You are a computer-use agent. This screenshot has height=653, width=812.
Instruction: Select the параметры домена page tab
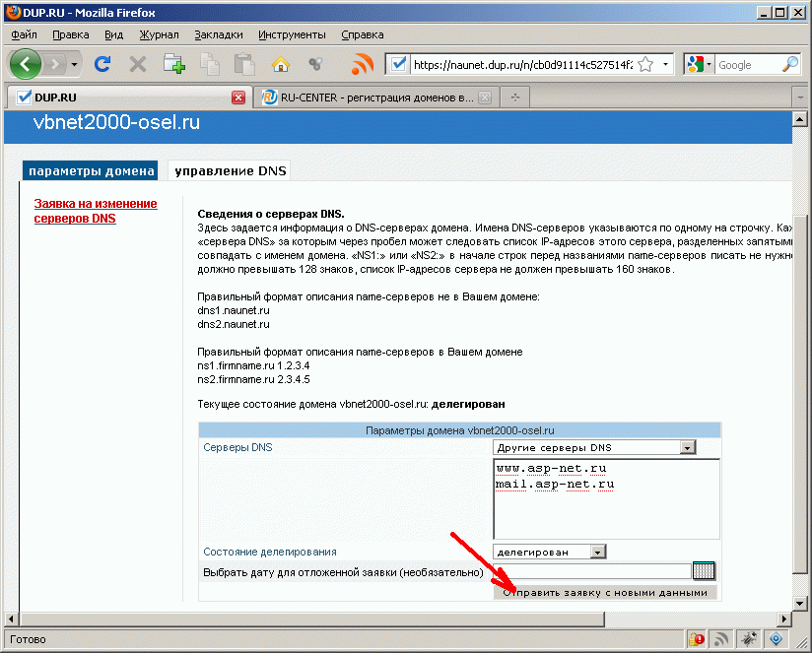tap(91, 170)
